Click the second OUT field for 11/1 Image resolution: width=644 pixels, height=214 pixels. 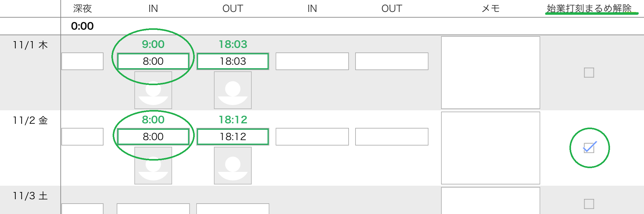(392, 61)
